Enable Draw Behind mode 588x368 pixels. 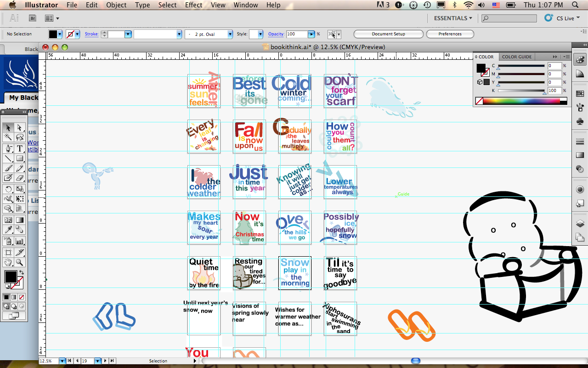click(14, 306)
